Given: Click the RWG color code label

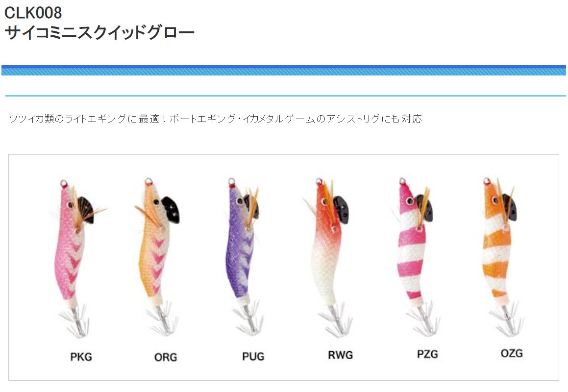Looking at the screenshot, I should click(341, 355).
